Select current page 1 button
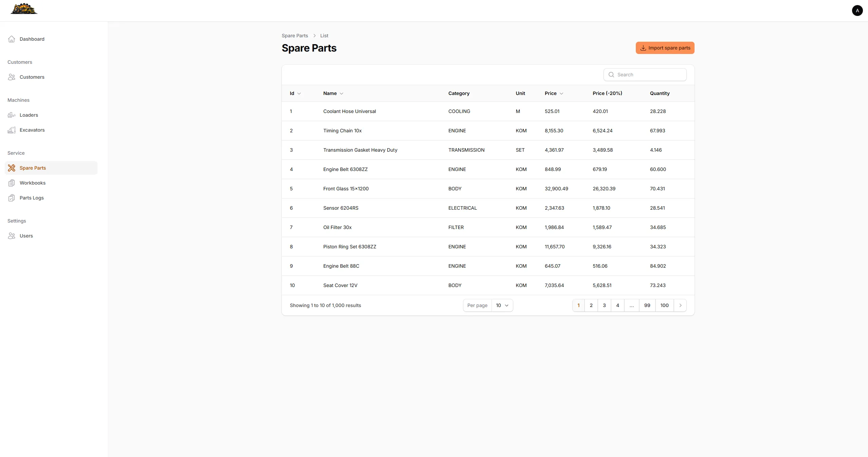868x457 pixels. click(x=578, y=305)
